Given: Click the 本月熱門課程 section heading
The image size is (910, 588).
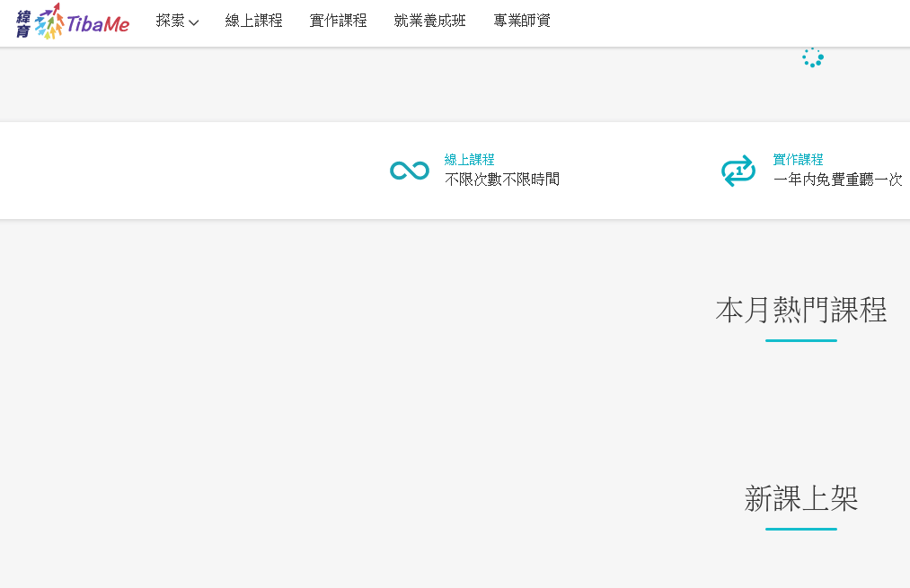Looking at the screenshot, I should click(800, 310).
